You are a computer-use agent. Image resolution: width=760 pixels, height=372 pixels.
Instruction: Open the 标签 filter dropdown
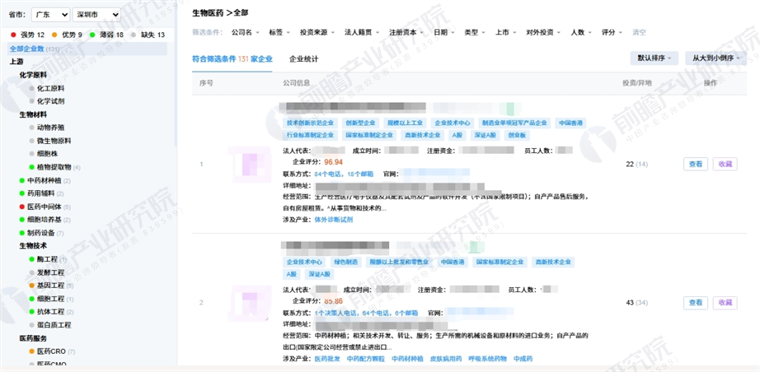point(279,32)
